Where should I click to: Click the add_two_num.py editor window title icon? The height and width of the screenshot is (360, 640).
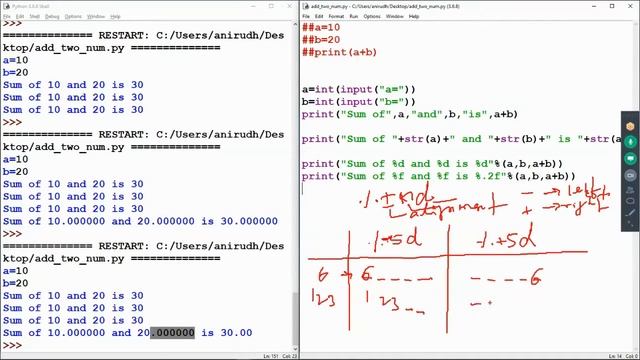click(306, 6)
